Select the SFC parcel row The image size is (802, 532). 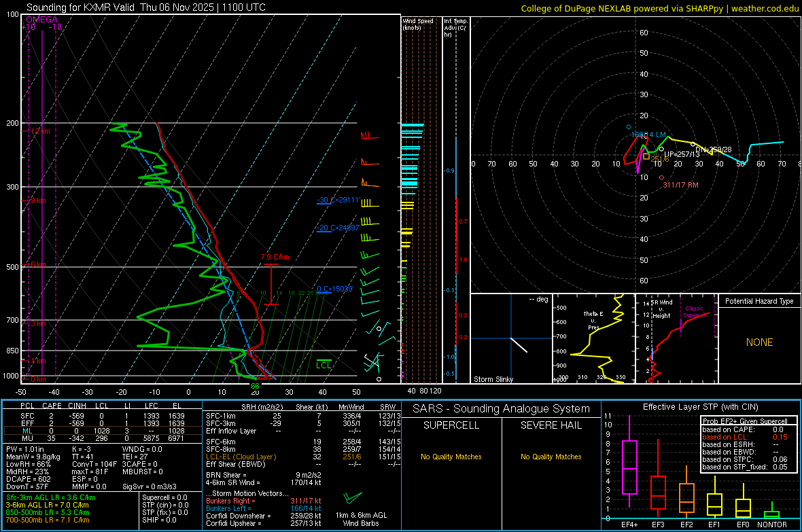pyautogui.click(x=103, y=416)
